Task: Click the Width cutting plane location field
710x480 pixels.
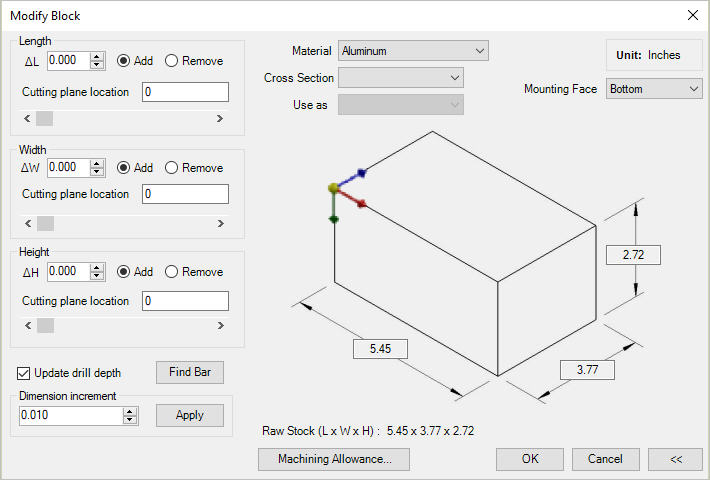Action: (186, 194)
